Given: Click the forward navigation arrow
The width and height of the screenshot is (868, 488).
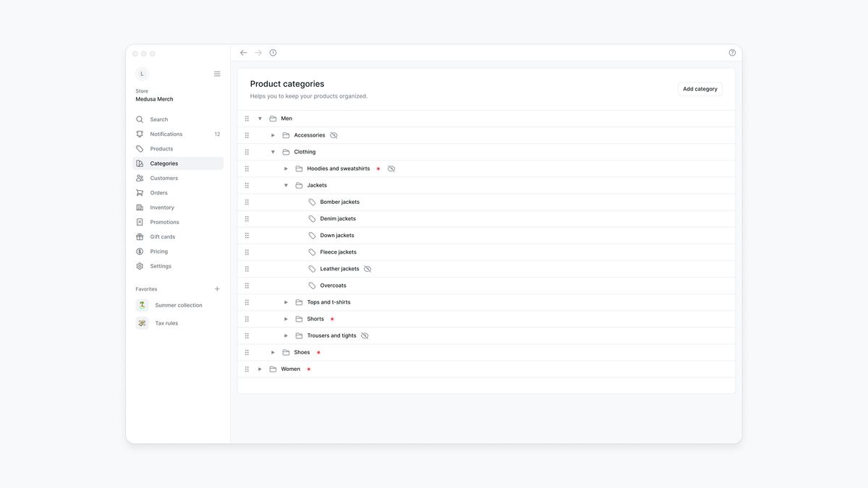Looking at the screenshot, I should click(258, 53).
